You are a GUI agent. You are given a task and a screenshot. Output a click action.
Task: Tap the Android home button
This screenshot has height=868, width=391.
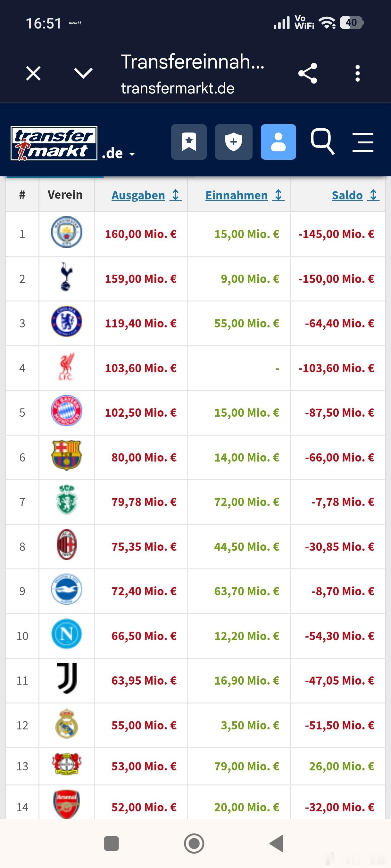(x=194, y=843)
